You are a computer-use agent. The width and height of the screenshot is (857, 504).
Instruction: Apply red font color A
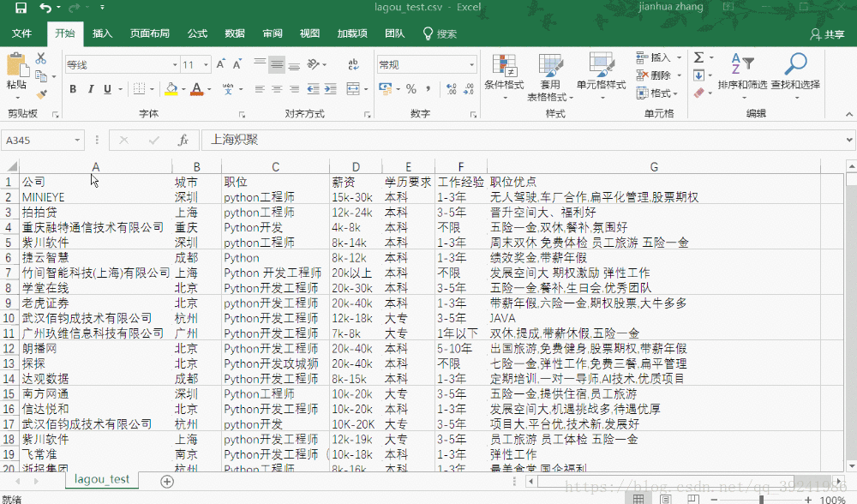pyautogui.click(x=197, y=89)
